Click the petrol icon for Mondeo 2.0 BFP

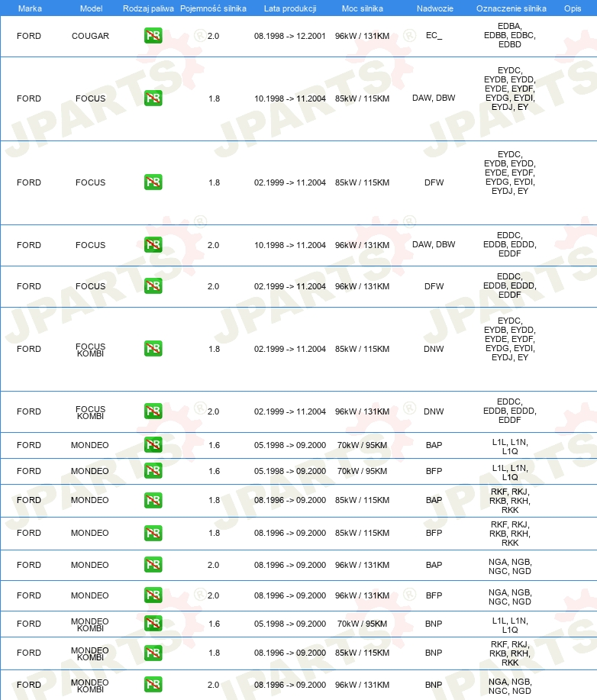[x=153, y=595]
